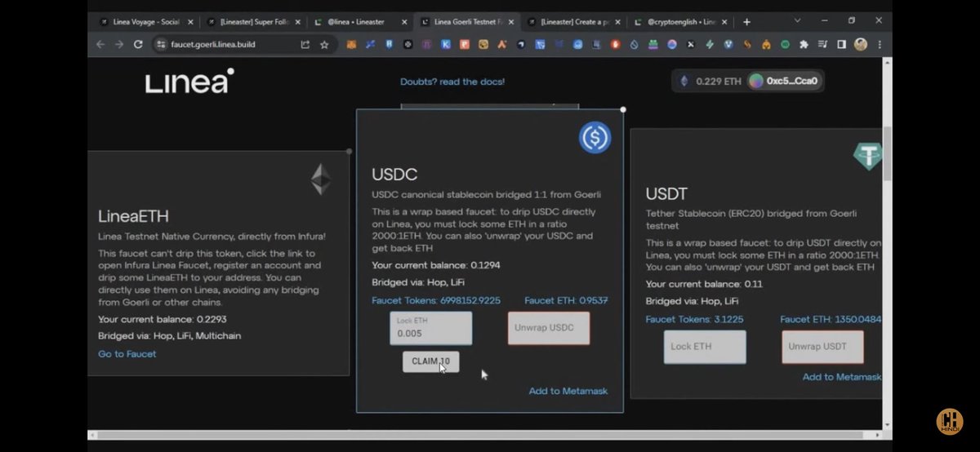
Task: Open the 'Doubts? read the docs!' link
Action: pos(452,82)
